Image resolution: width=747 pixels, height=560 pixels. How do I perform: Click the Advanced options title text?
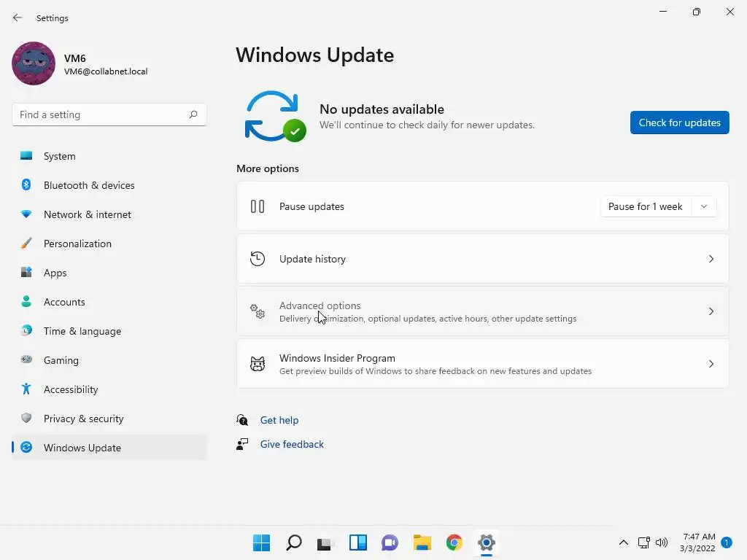pyautogui.click(x=320, y=306)
